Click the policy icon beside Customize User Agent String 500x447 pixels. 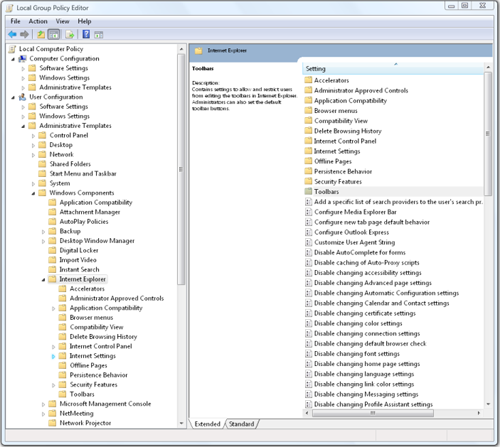click(308, 242)
